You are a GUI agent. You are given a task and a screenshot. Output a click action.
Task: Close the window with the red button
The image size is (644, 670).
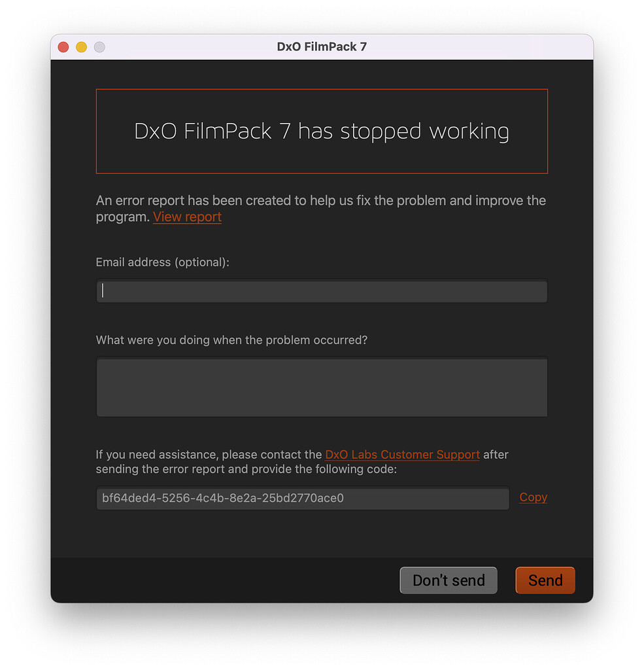pos(63,47)
